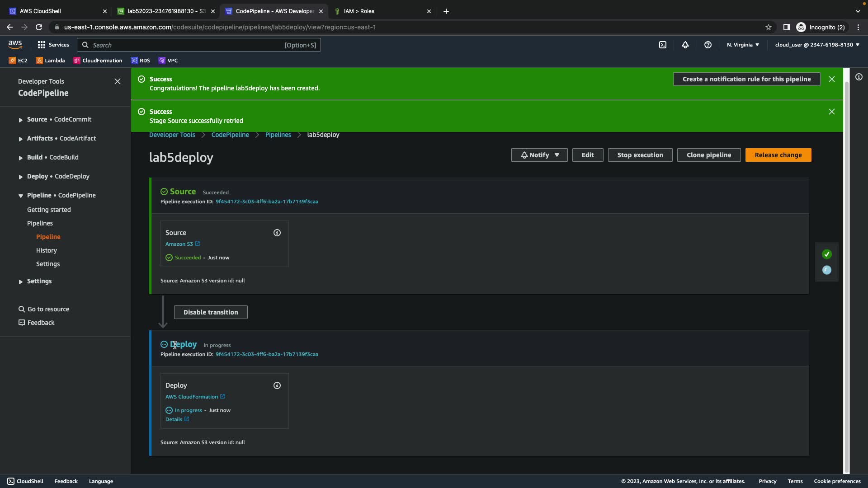Open the Services grid menu

tap(53, 45)
